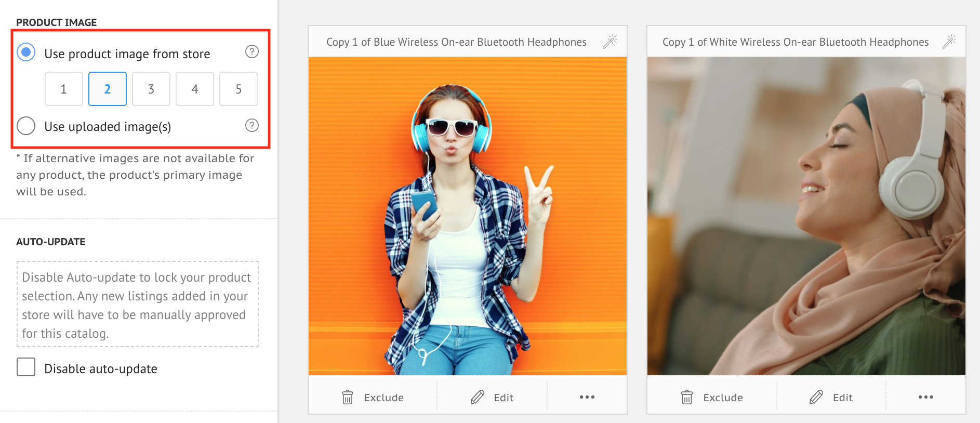Click the selected image number 2 button
Viewport: 980px width, 423px height.
point(108,89)
